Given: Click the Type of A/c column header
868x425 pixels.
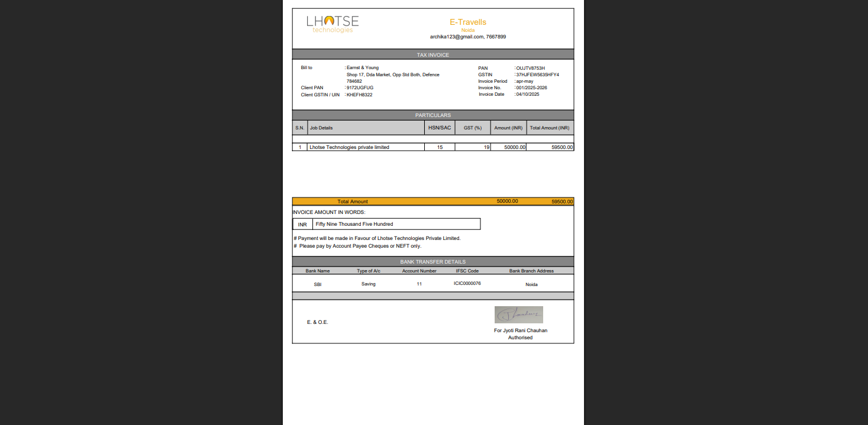Looking at the screenshot, I should pyautogui.click(x=369, y=271).
